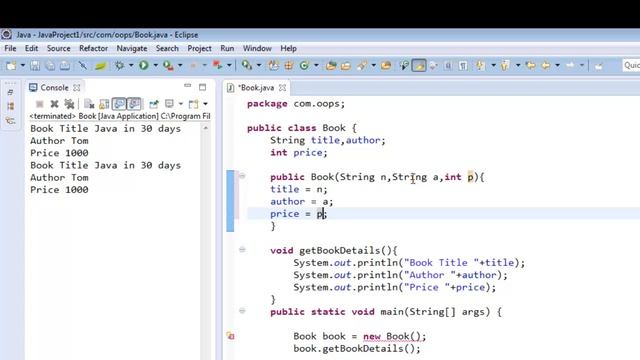The image size is (640, 360).
Task: Open the Debug dropdown arrow
Action: tap(131, 65)
